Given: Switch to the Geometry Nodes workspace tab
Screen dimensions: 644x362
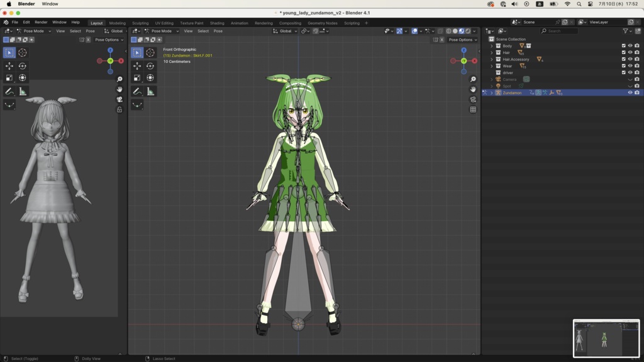Looking at the screenshot, I should [x=323, y=23].
